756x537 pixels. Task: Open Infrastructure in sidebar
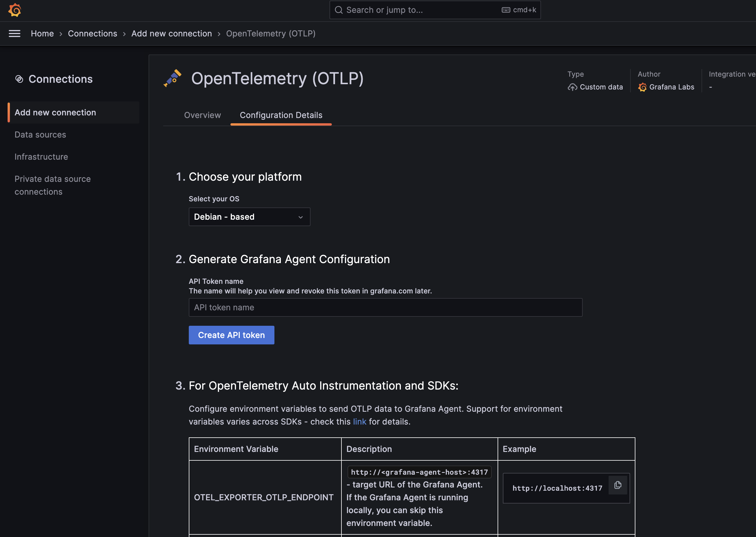pyautogui.click(x=41, y=157)
